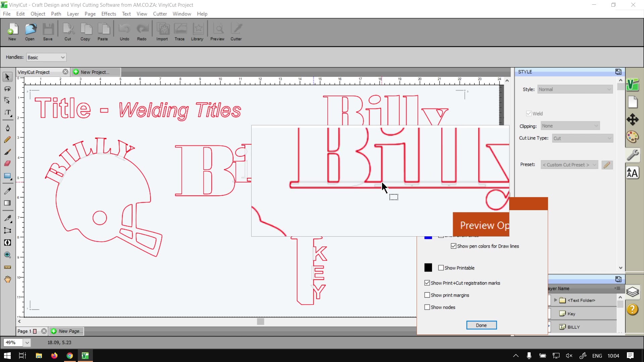
Task: Enable the Show Printable checkbox
Action: tap(441, 268)
